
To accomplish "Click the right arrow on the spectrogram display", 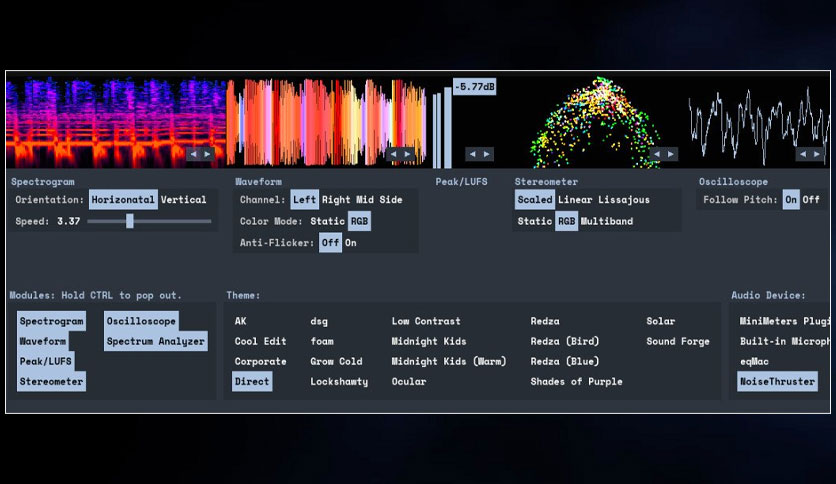I will [x=207, y=154].
